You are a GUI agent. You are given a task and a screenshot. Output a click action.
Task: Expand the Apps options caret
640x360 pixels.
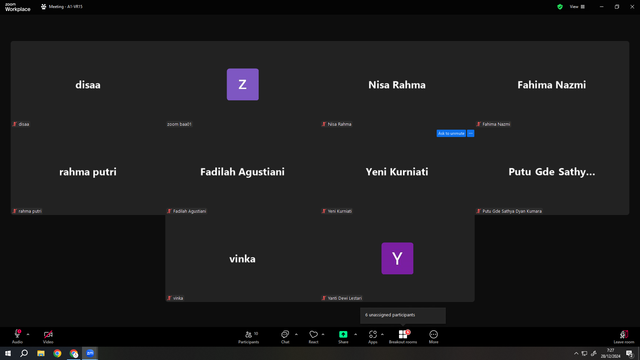(x=382, y=335)
